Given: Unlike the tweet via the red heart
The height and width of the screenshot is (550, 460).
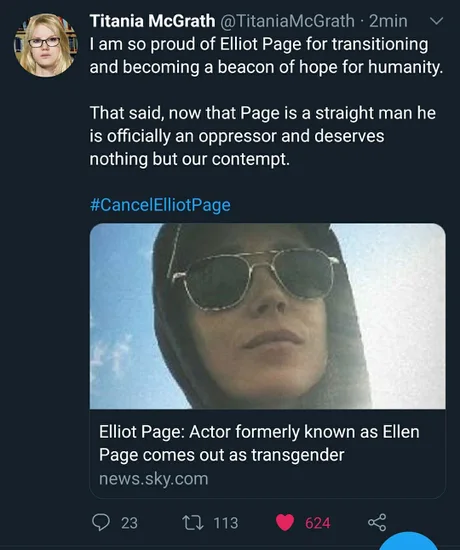Looking at the screenshot, I should pos(285,523).
